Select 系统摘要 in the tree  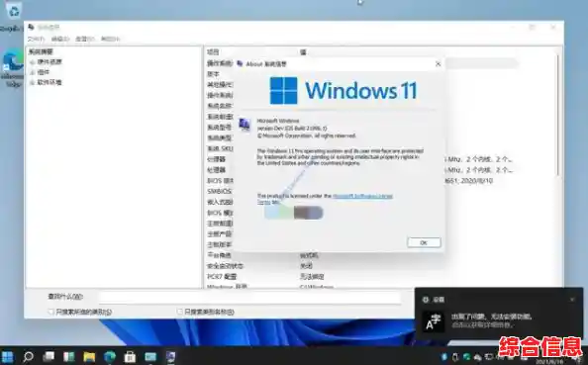[41, 51]
